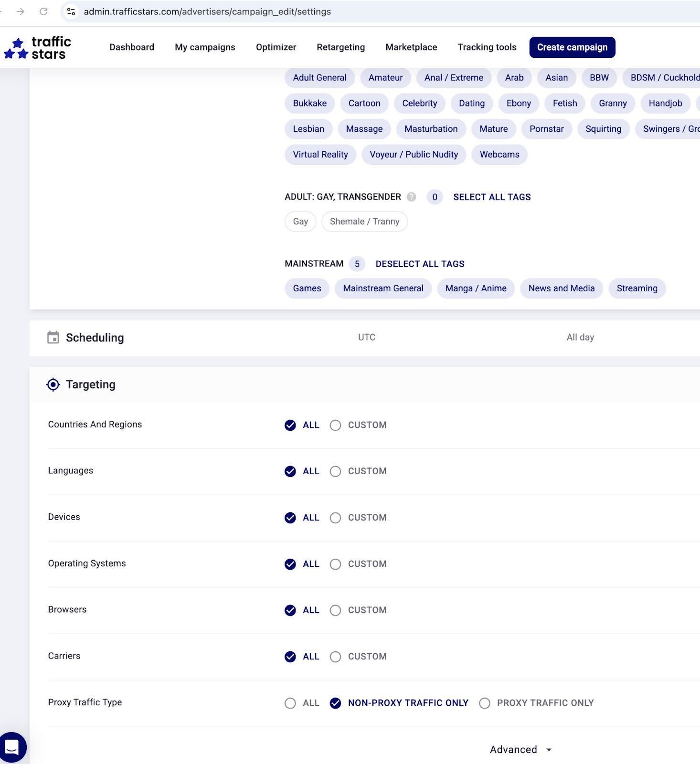This screenshot has width=700, height=764.
Task: Toggle the Webcams tag
Action: click(x=499, y=155)
